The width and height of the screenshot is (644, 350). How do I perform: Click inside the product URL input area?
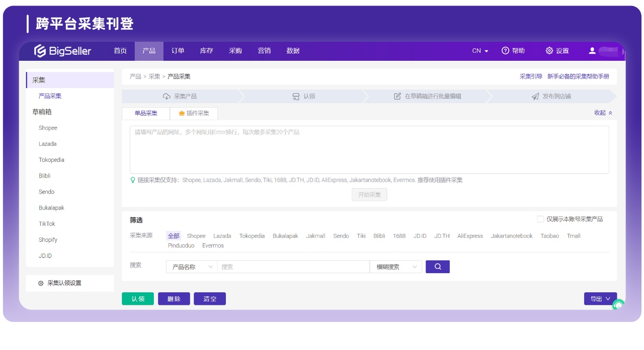[370, 148]
